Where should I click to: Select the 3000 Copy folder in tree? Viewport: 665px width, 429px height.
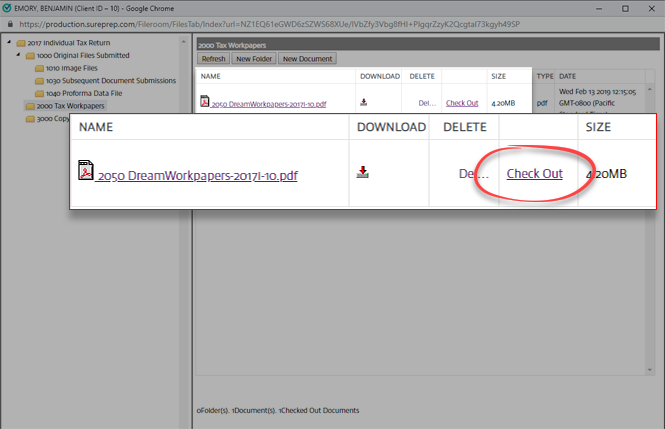50,119
